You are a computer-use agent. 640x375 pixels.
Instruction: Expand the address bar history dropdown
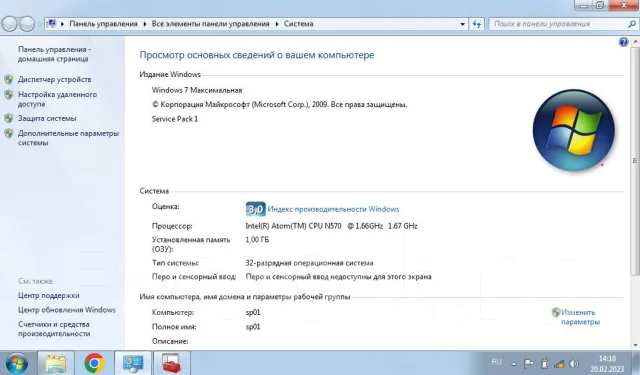pos(462,24)
